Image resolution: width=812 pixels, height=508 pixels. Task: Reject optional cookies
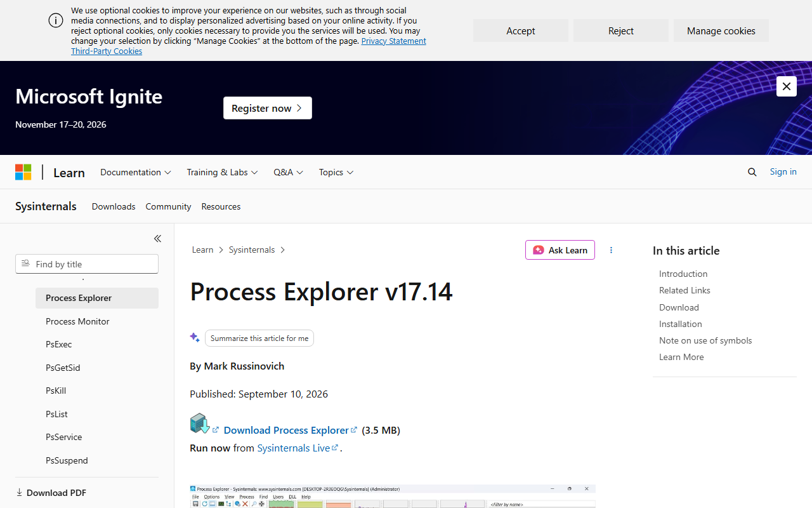[621, 30]
